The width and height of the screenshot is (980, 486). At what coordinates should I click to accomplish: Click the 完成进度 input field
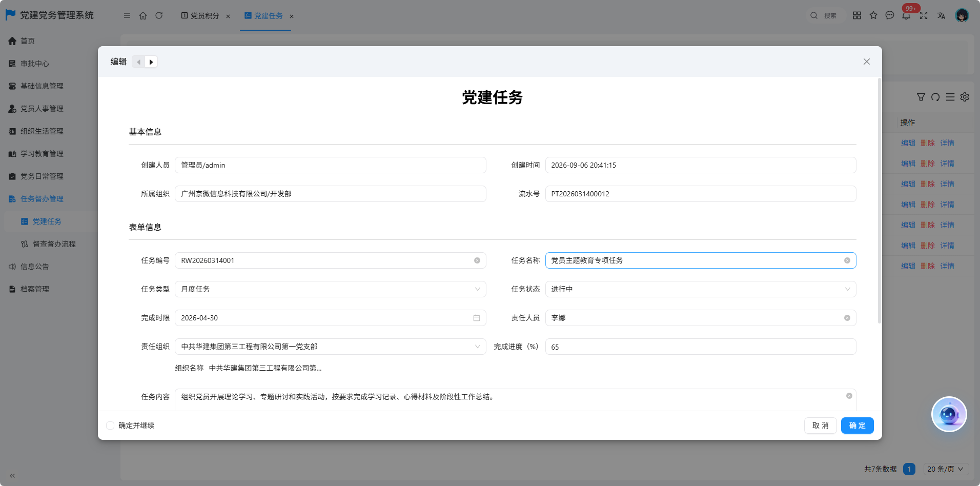pyautogui.click(x=701, y=347)
